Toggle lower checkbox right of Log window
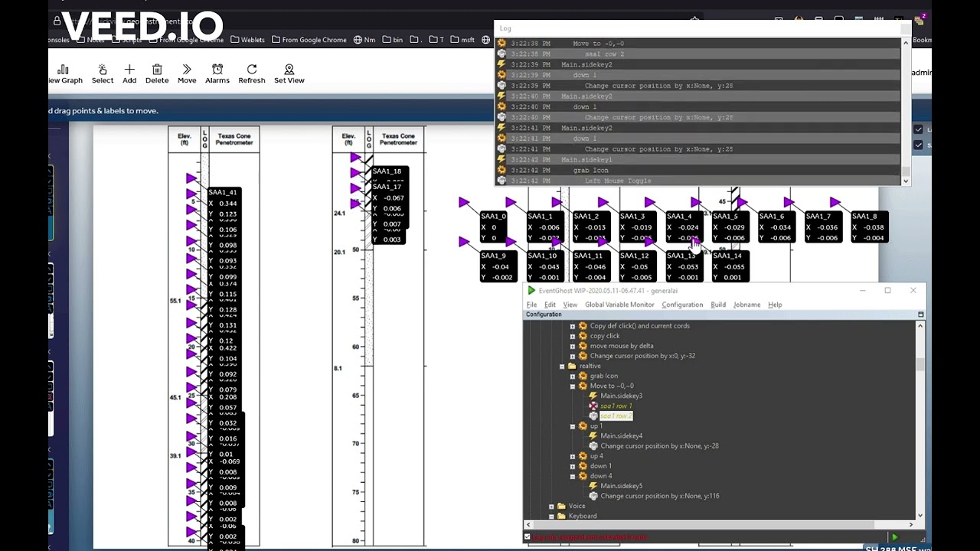Image resolution: width=980 pixels, height=551 pixels. coord(919,145)
